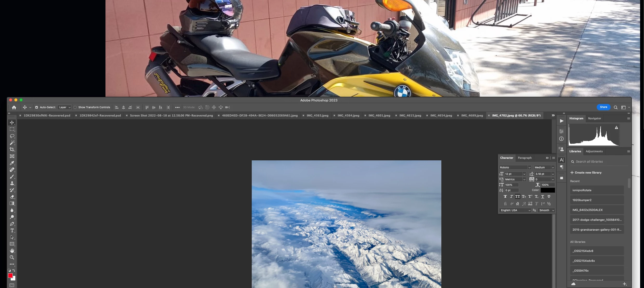The image size is (644, 288).
Task: Select the Lasso tool
Action: pyautogui.click(x=12, y=136)
